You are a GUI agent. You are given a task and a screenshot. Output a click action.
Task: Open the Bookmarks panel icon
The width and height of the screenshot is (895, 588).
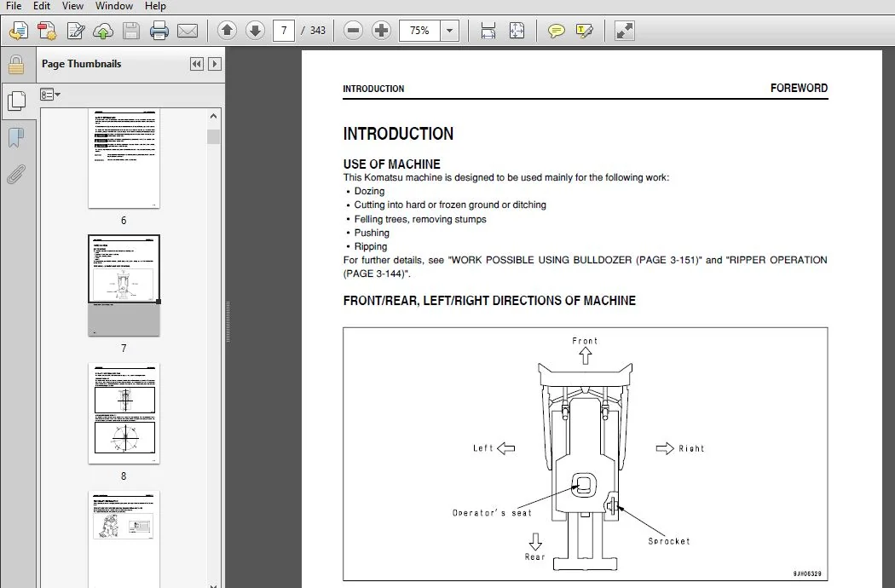[16, 137]
